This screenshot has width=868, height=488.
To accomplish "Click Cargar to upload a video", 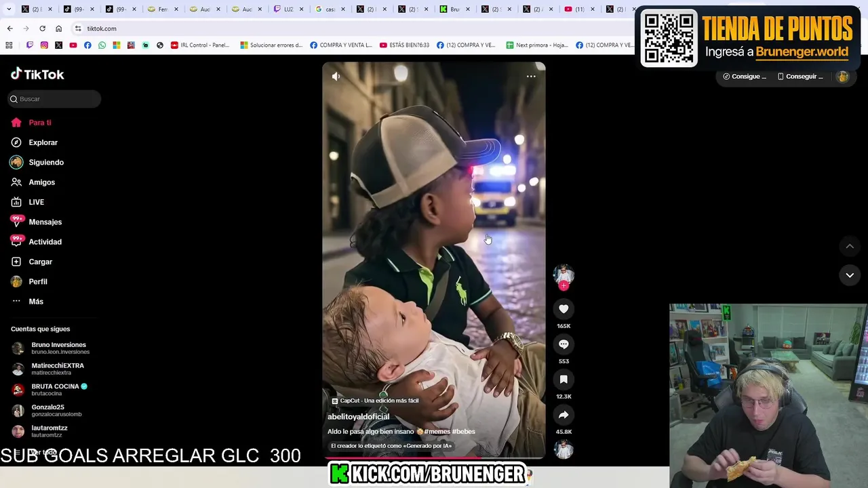I will point(40,262).
